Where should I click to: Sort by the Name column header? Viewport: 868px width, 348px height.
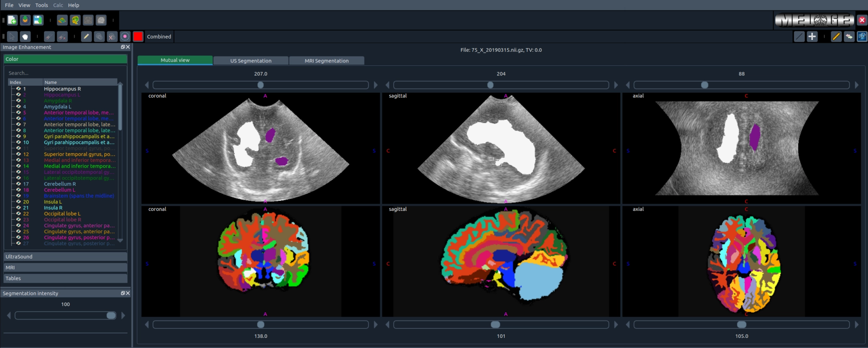pyautogui.click(x=80, y=82)
